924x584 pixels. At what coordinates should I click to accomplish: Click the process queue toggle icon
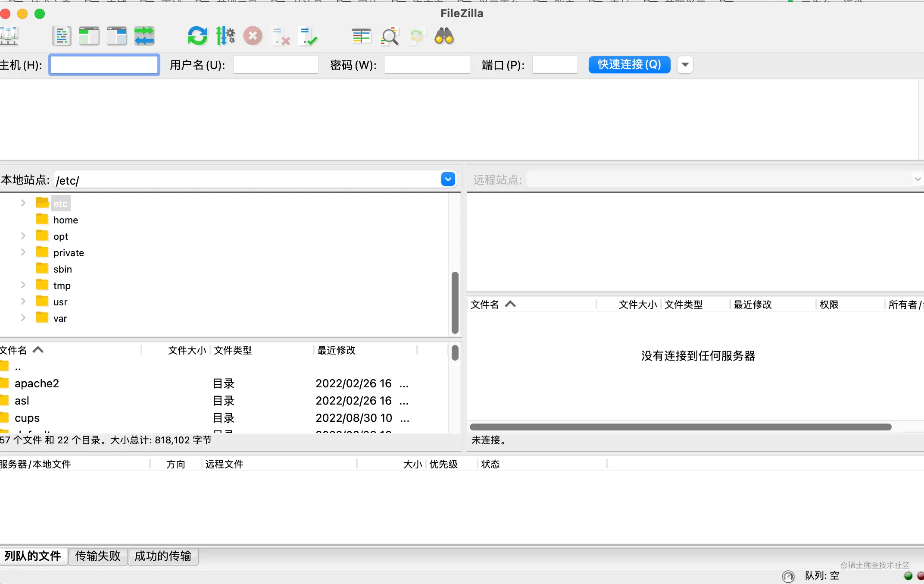point(225,36)
